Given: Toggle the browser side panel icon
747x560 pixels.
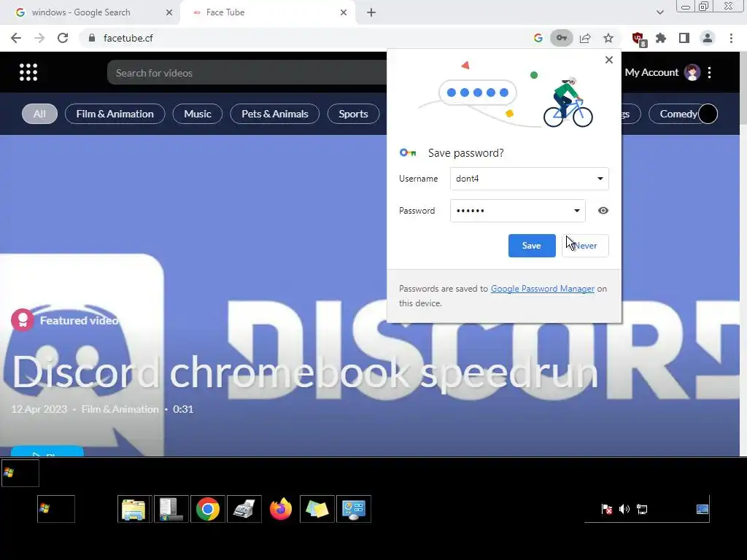Looking at the screenshot, I should coord(684,38).
